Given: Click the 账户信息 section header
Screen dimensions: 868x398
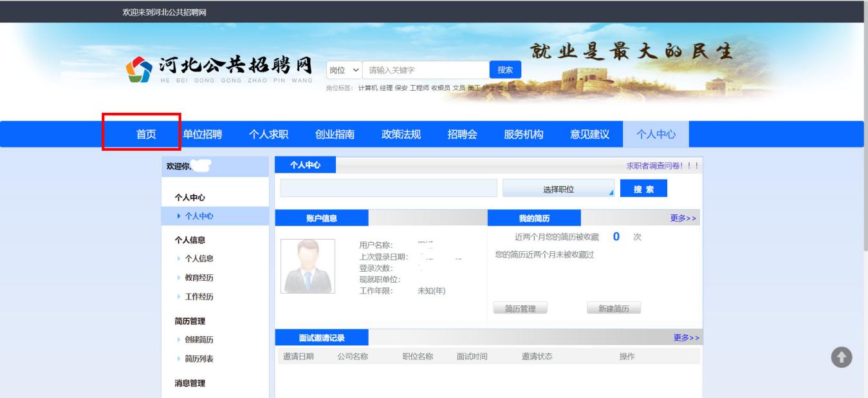Looking at the screenshot, I should 322,218.
